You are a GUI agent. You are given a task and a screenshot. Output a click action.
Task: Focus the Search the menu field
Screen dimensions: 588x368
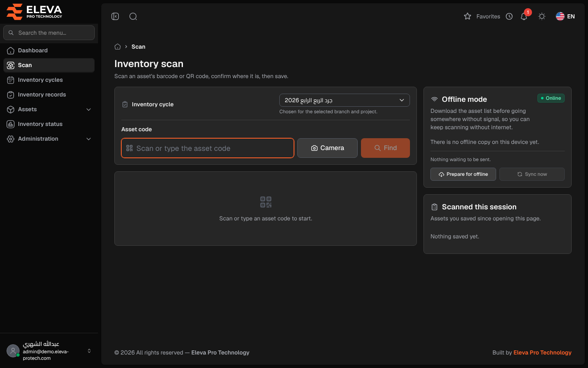point(49,33)
